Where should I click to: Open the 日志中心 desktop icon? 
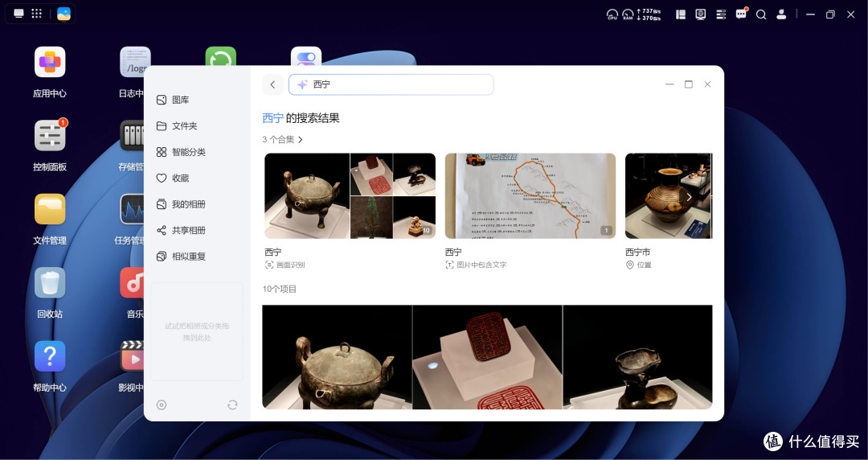[135, 62]
